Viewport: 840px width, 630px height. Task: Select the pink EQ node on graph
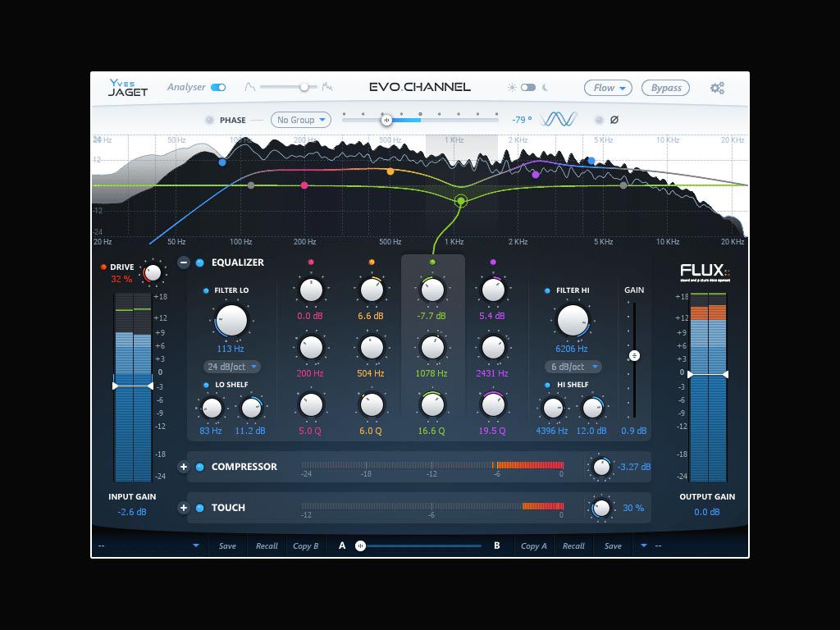304,185
